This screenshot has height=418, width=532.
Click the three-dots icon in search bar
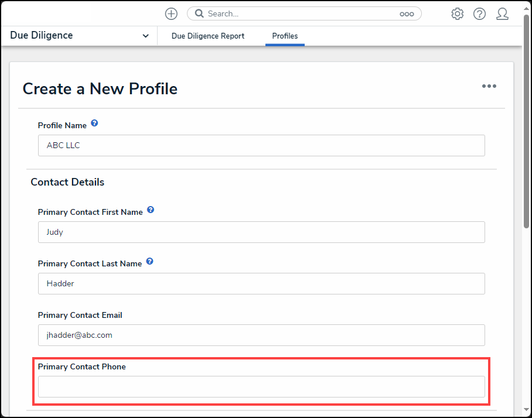coord(407,14)
